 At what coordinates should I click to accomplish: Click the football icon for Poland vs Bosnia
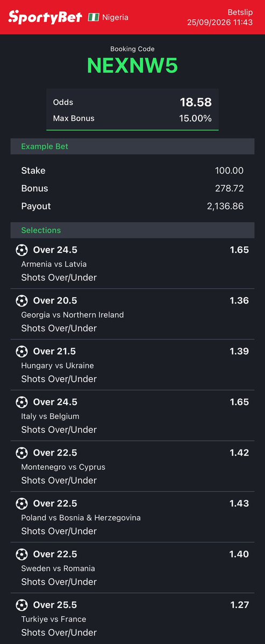(22, 503)
